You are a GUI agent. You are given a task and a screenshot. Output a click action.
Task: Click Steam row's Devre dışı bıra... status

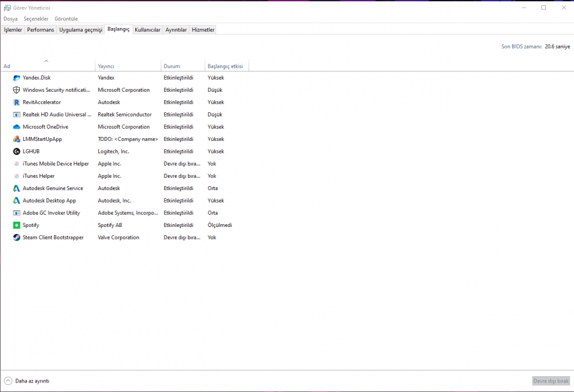pyautogui.click(x=182, y=237)
